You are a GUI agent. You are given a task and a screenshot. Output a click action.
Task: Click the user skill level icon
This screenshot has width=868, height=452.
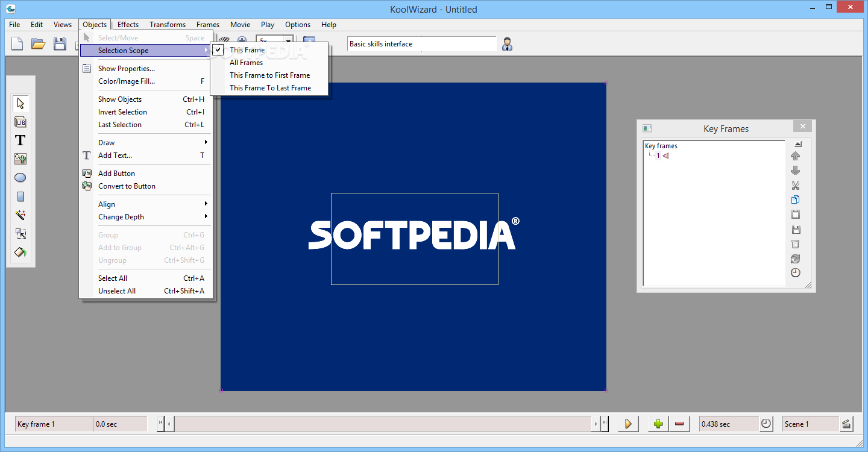tap(507, 44)
